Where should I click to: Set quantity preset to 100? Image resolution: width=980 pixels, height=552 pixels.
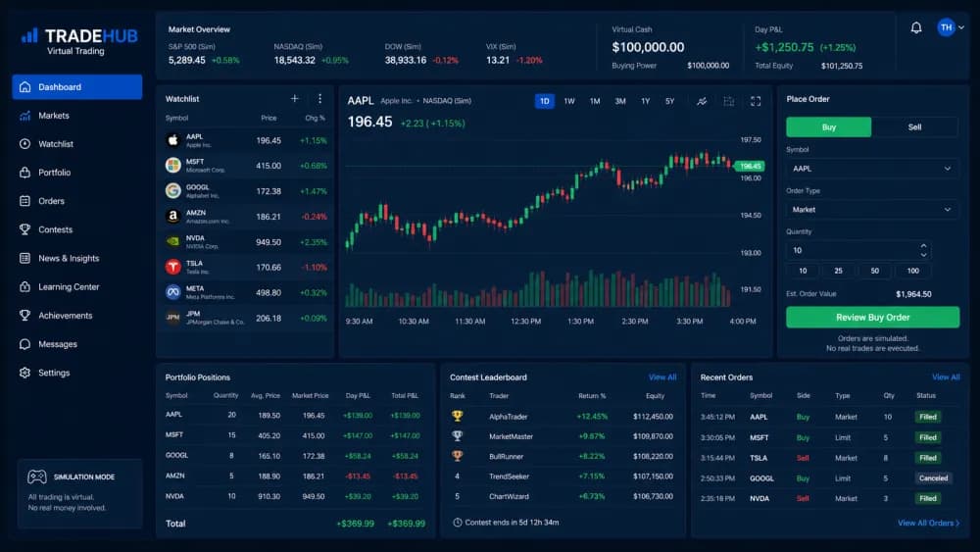[x=912, y=271]
